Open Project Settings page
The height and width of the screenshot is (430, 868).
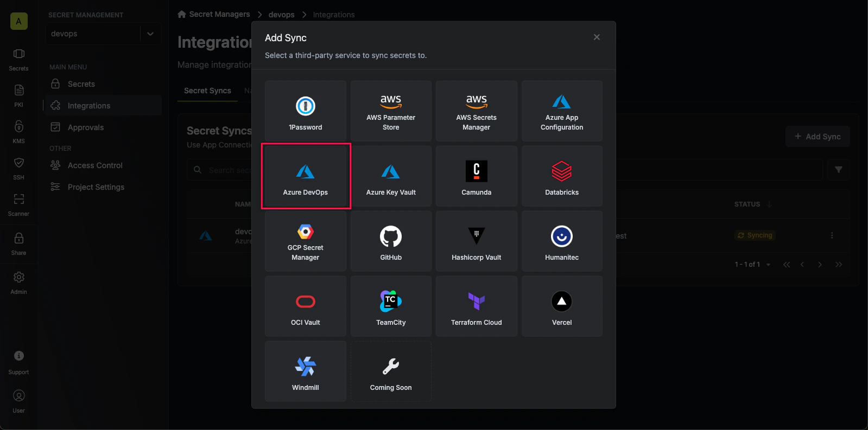tap(103, 187)
